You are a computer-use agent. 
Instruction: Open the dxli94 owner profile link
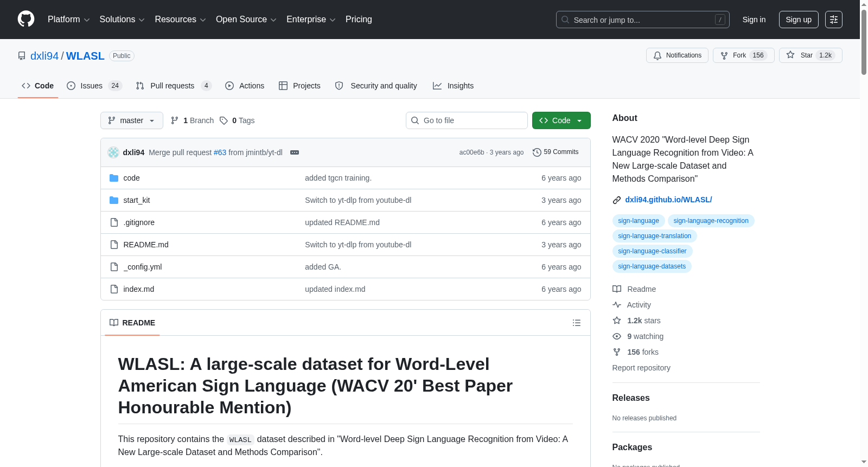point(44,56)
